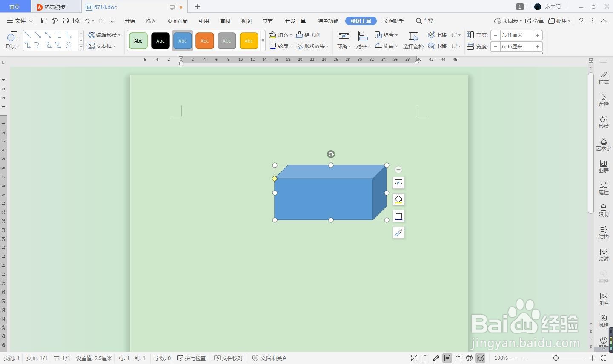613x364 pixels.
Task: Expand the shape styles gallery
Action: [x=263, y=41]
